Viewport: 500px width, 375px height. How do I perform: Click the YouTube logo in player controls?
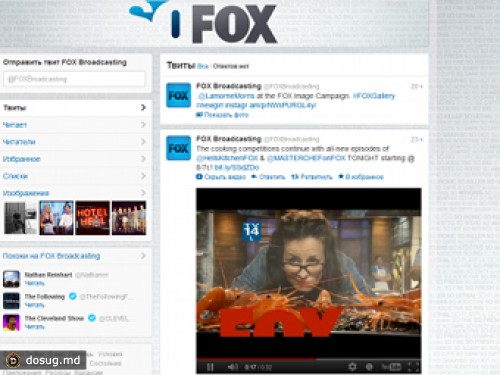tap(391, 367)
